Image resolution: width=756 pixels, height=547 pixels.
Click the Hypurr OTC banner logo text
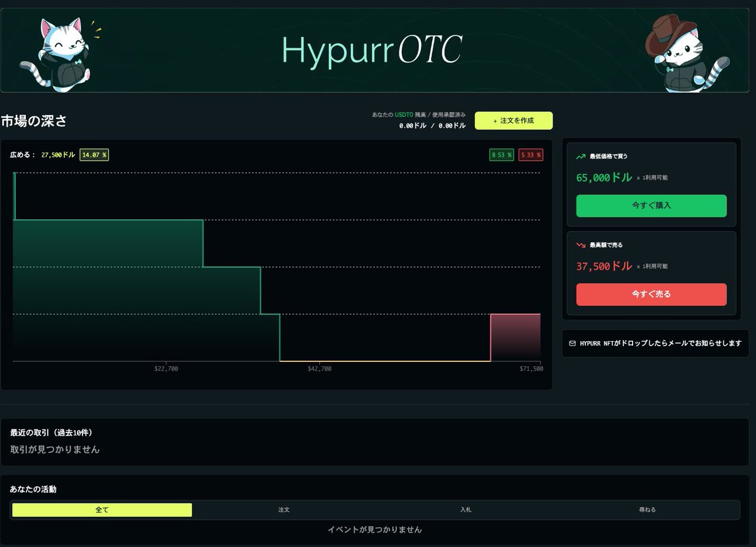(372, 50)
